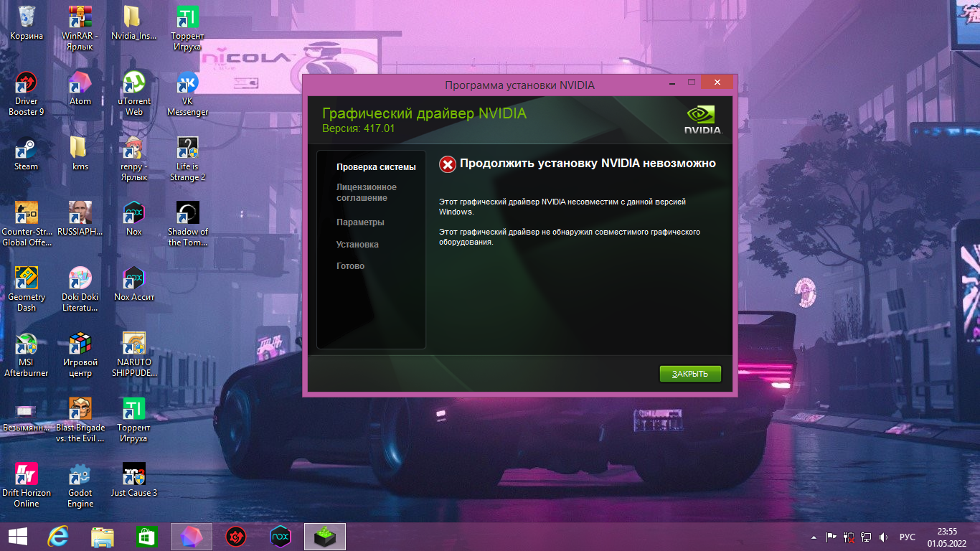Select the MSI Afterburner desktop icon
This screenshot has height=551, width=980.
27,354
